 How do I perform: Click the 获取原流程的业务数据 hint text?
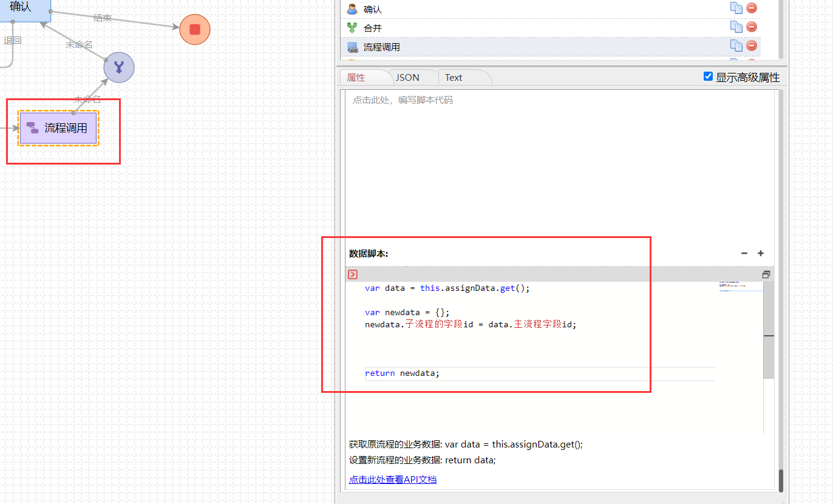pyautogui.click(x=466, y=444)
